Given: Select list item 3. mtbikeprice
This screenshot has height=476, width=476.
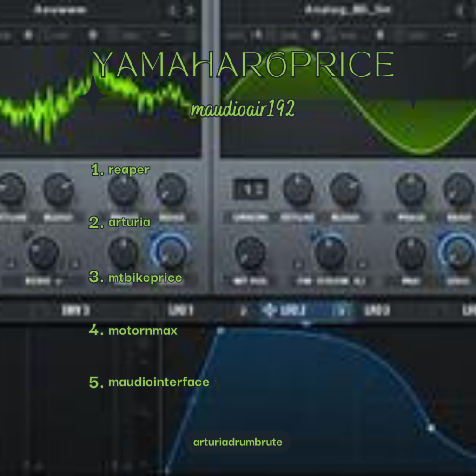Looking at the screenshot, I should (x=135, y=277).
